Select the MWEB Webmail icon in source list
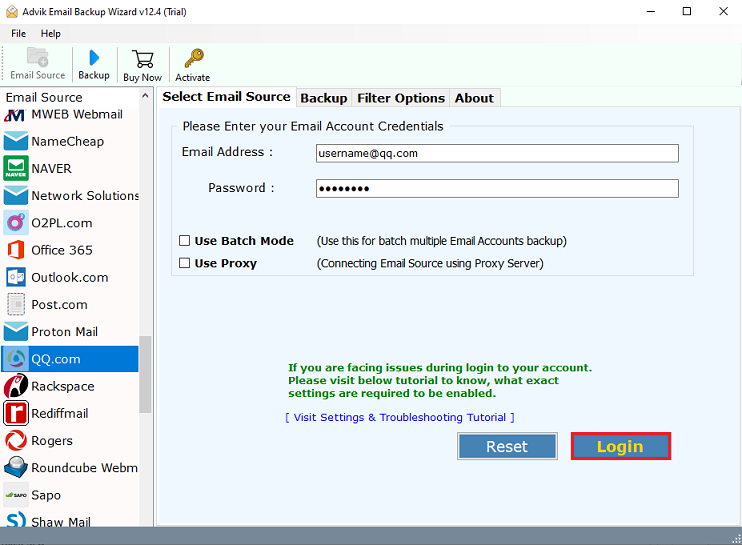This screenshot has width=742, height=545. click(16, 115)
